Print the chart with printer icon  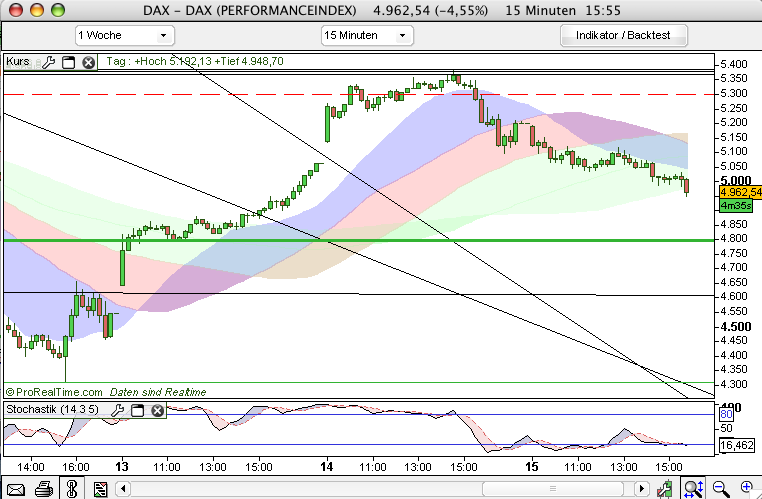pyautogui.click(x=44, y=488)
